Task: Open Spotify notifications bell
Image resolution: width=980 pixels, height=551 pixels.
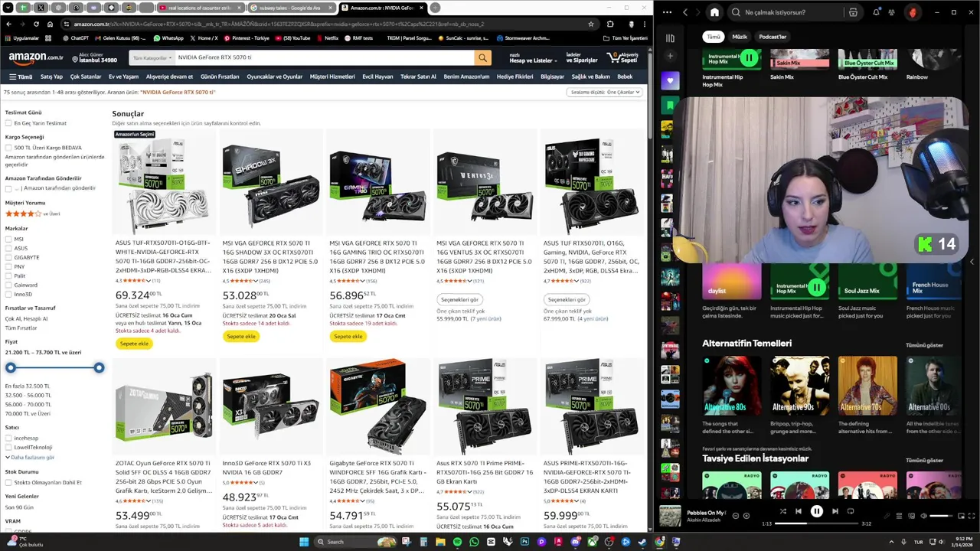Action: click(876, 12)
